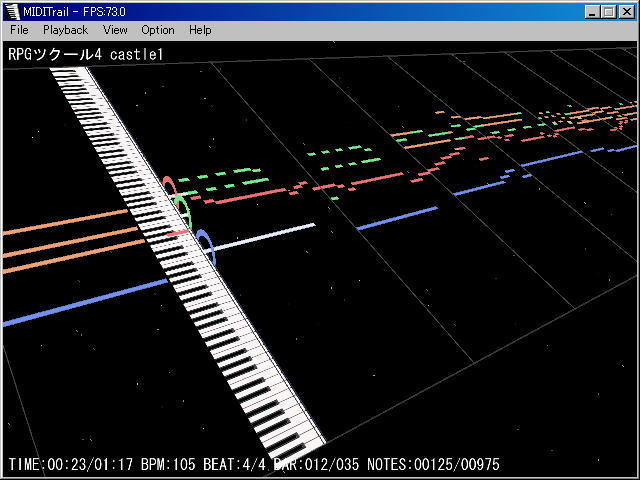Click the song title 'RPGツクール4 castle1'
Viewport: 640px width, 480px height.
(86, 54)
